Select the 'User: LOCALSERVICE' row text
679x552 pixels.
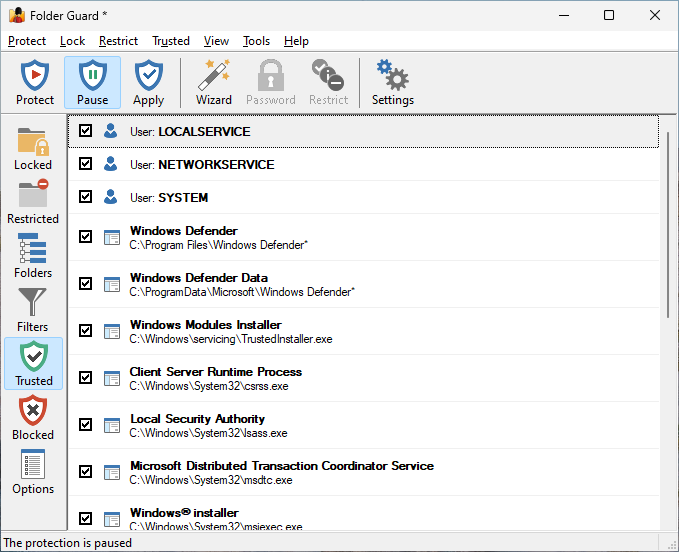point(190,132)
